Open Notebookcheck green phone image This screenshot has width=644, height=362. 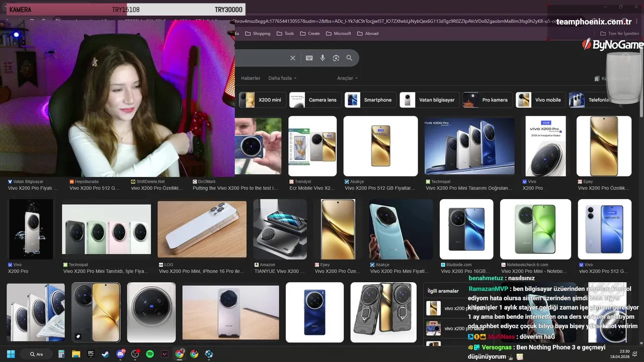coord(535,229)
